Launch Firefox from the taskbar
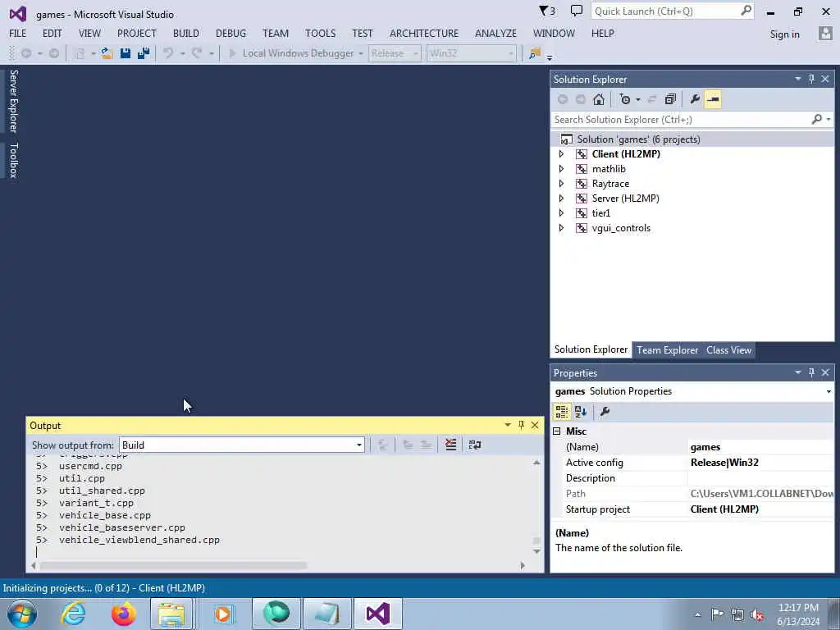Screen dimensions: 840x630 124,614
